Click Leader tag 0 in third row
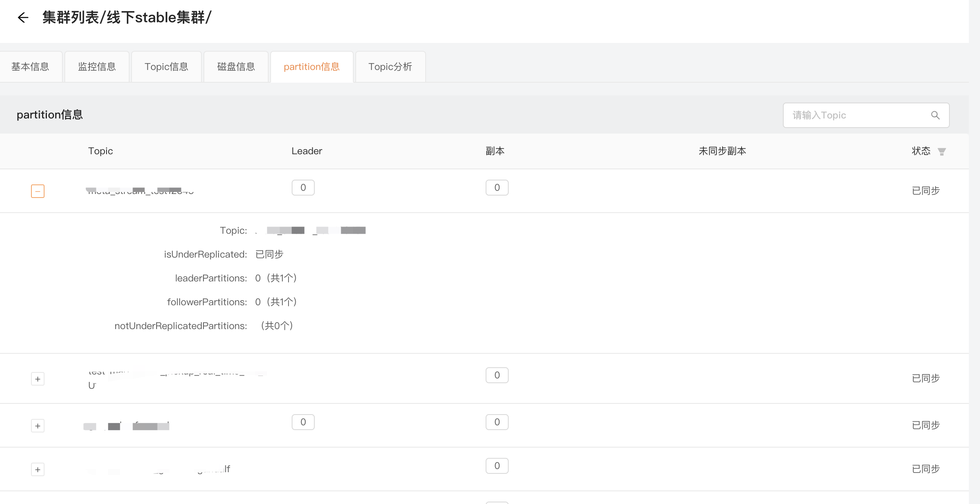Viewport: 980px width, 504px height. (303, 422)
